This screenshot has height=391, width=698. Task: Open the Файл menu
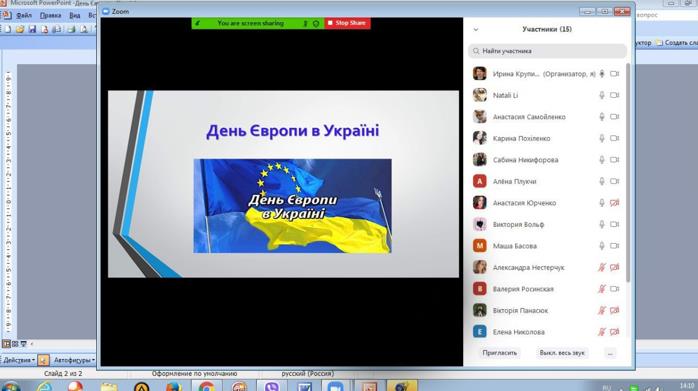click(24, 15)
